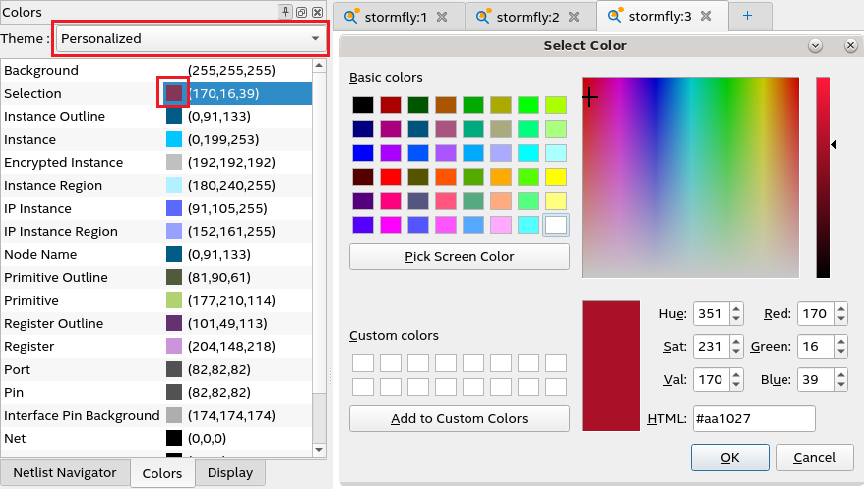Decrease the Blue value stepper
This screenshot has height=489, width=864.
click(840, 385)
